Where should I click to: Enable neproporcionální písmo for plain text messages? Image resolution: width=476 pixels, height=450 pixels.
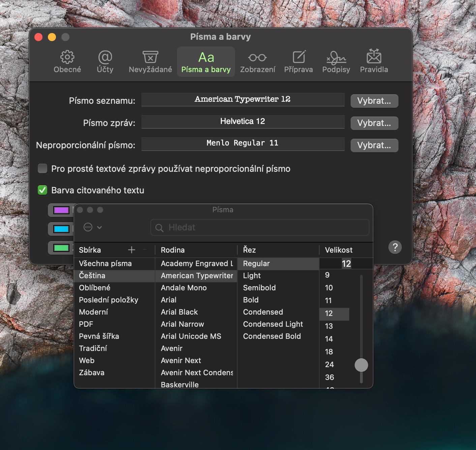(42, 168)
